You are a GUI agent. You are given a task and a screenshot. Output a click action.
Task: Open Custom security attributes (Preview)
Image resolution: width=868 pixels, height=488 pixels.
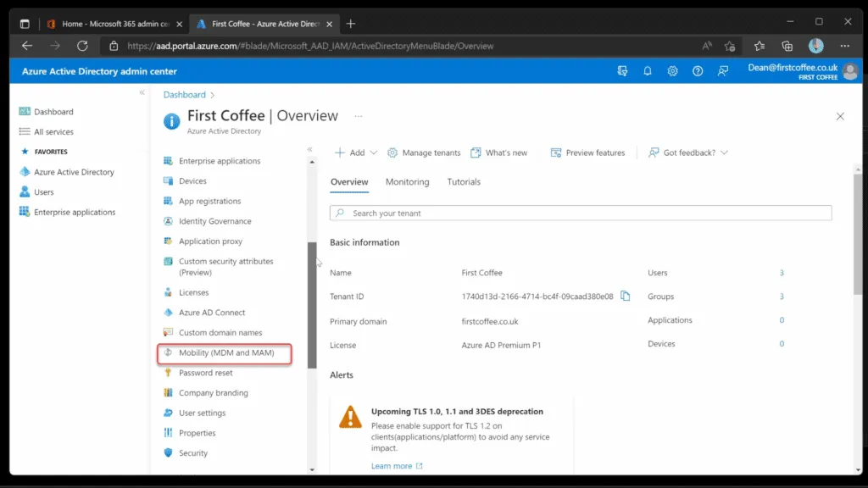224,267
